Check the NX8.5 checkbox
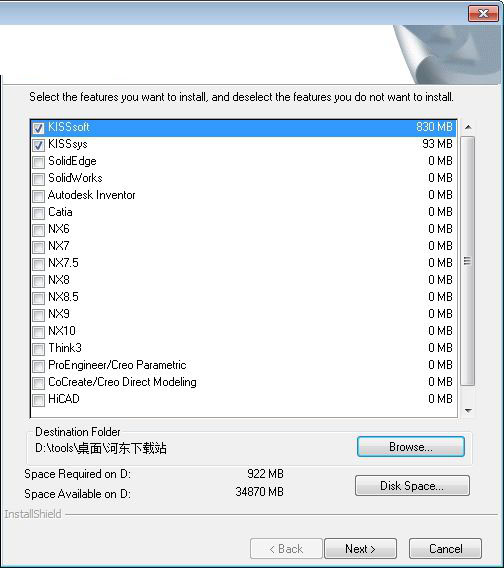This screenshot has width=504, height=568. [x=38, y=298]
